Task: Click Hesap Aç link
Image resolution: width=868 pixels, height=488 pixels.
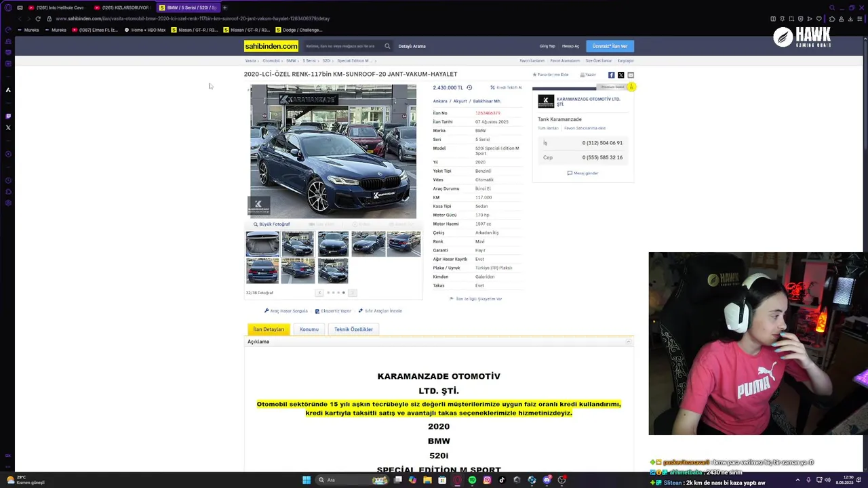Action: (570, 46)
